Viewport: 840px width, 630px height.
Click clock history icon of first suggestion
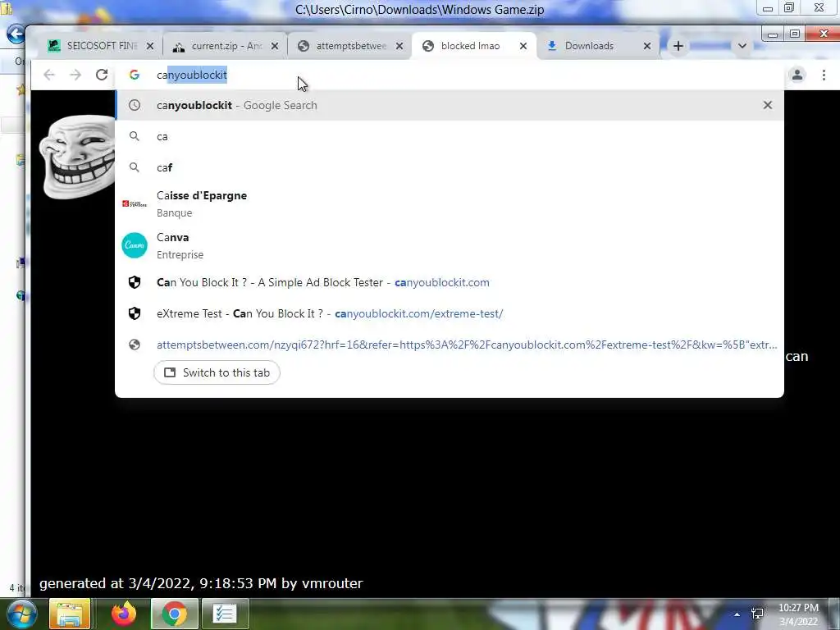coord(135,105)
